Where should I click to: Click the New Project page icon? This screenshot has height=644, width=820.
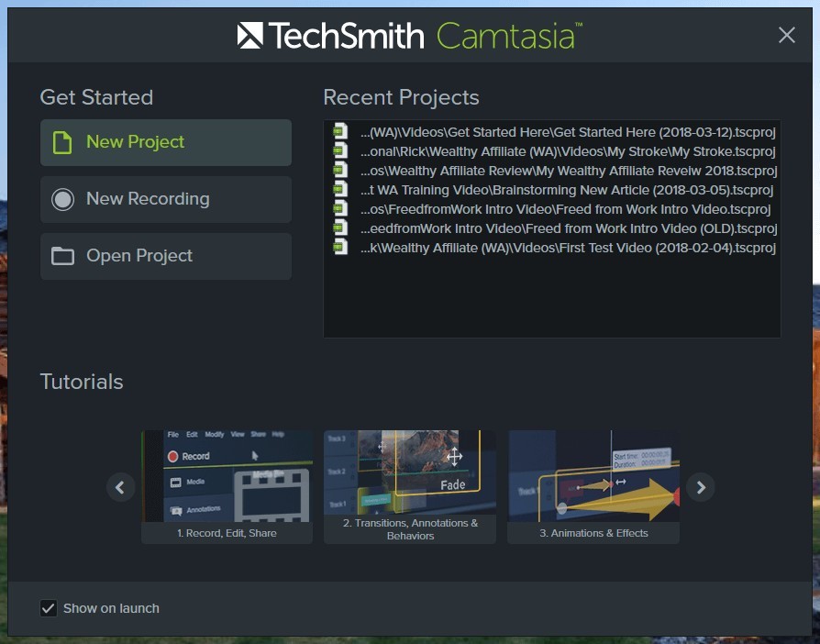pyautogui.click(x=62, y=142)
